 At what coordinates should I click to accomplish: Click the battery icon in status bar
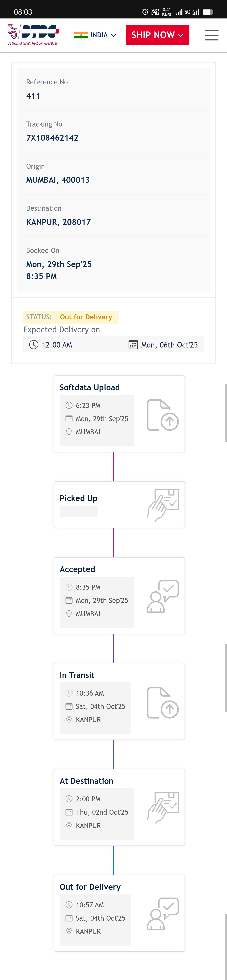[x=208, y=12]
